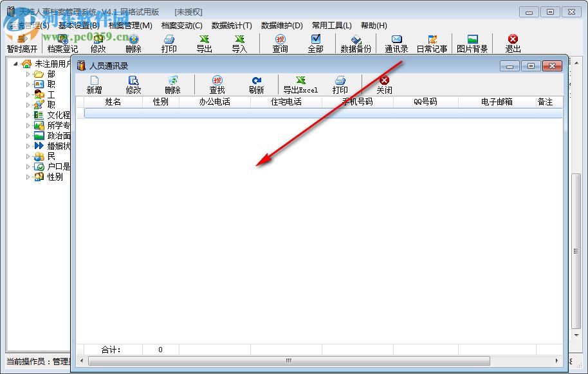Click the 退出 exit icon

click(513, 44)
